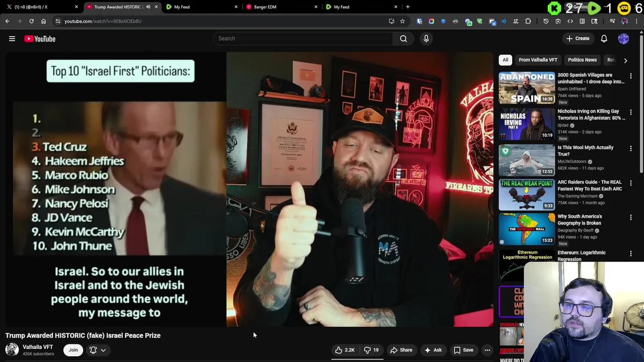Switch to the Banger EDM tab
Screen dimensions: 644x362
(x=282, y=7)
